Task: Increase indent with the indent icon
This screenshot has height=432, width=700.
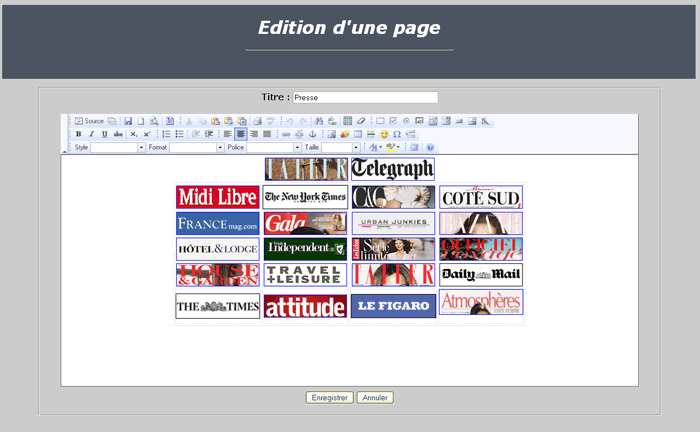Action: coord(208,134)
